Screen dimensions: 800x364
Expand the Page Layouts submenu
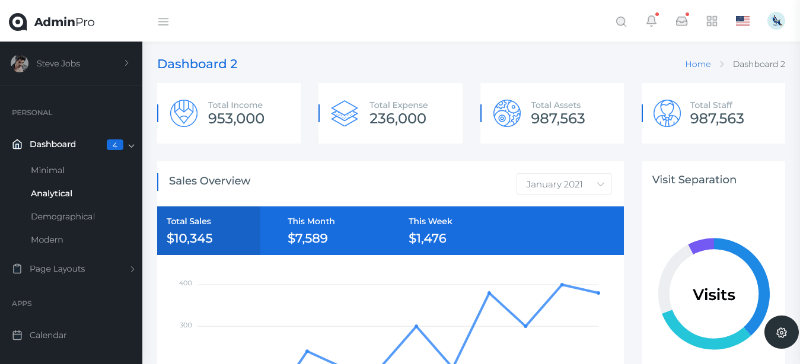point(132,269)
